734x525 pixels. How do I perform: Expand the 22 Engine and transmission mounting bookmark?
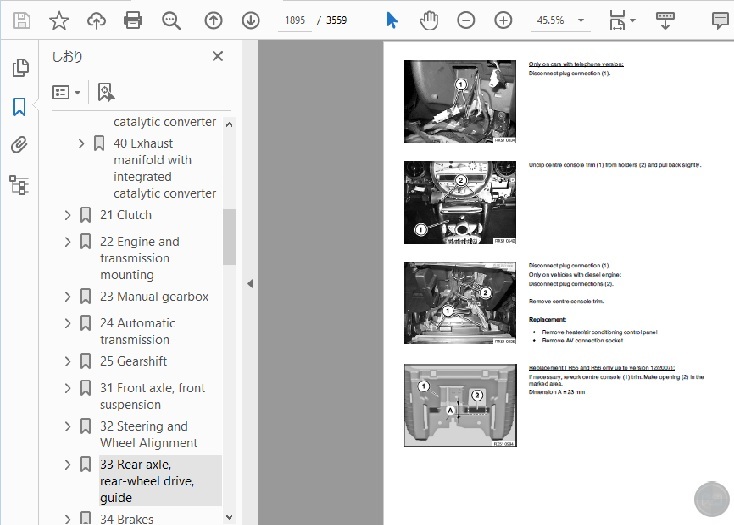(67, 241)
